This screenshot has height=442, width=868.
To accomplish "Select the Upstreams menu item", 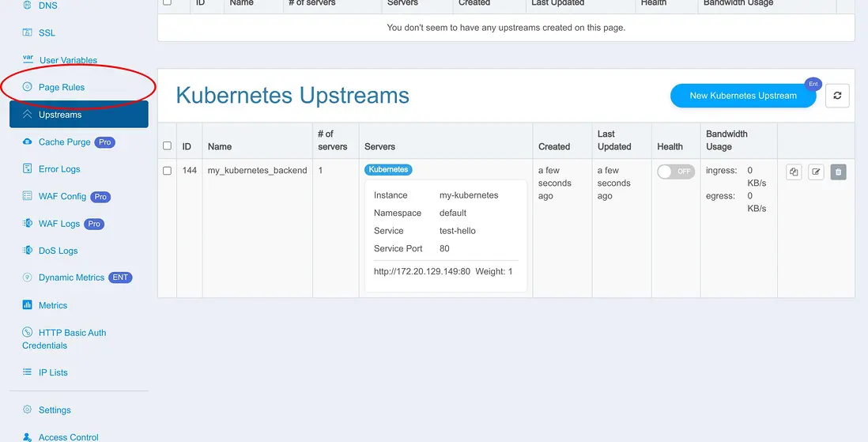I will (x=78, y=114).
